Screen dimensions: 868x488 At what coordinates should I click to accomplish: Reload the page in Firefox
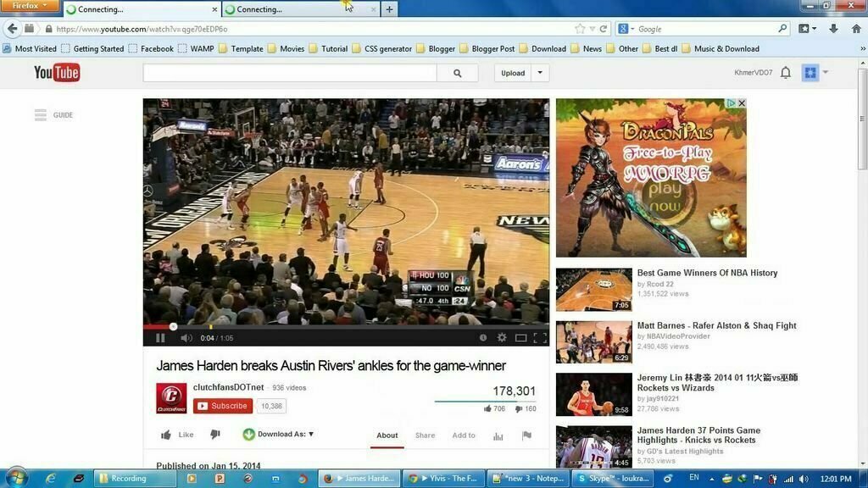pyautogui.click(x=604, y=29)
